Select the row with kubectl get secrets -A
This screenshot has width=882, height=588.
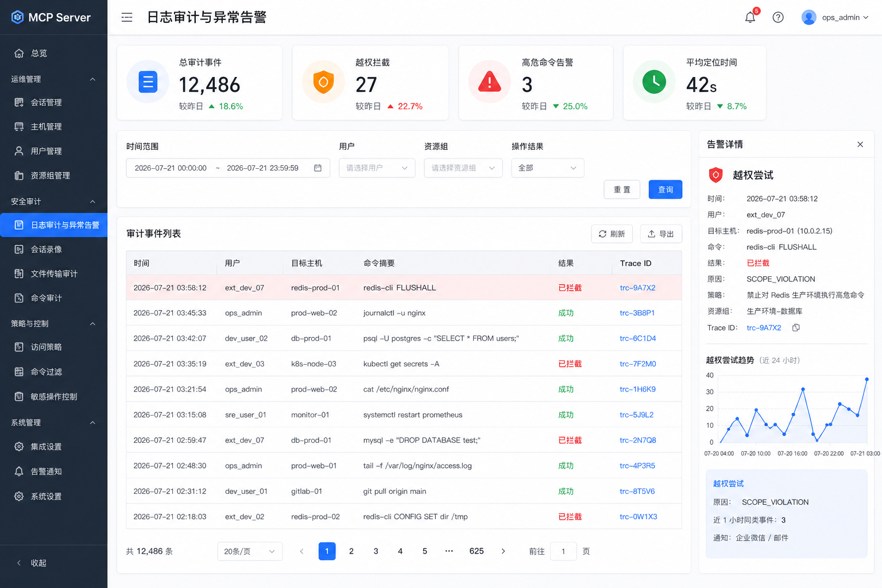coord(404,364)
